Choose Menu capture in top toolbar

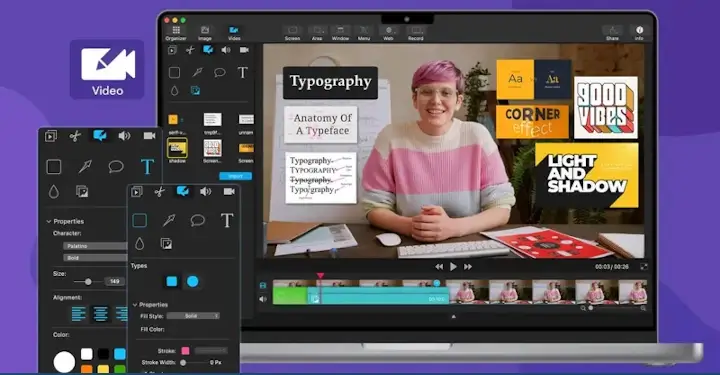[364, 33]
